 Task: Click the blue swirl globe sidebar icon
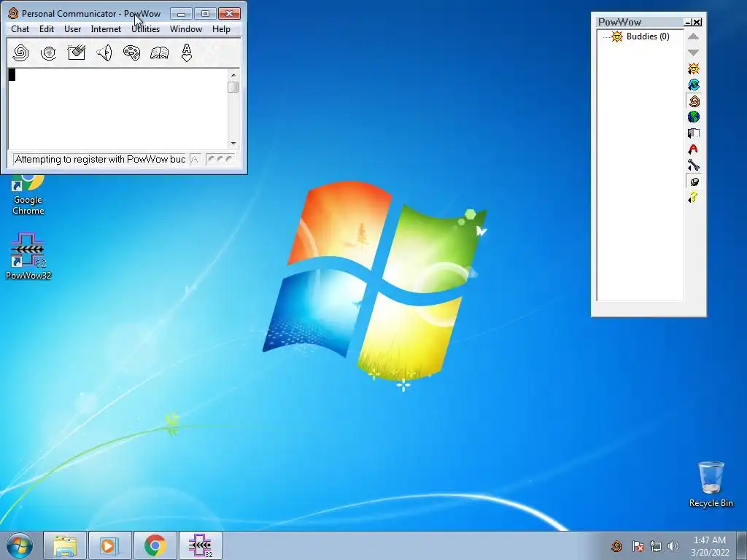694,85
